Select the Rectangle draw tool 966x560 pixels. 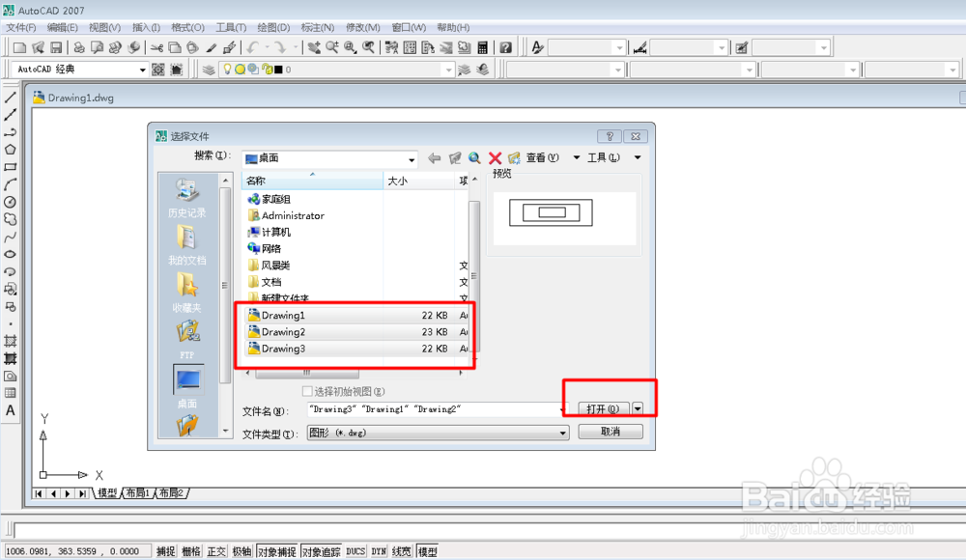[x=10, y=167]
